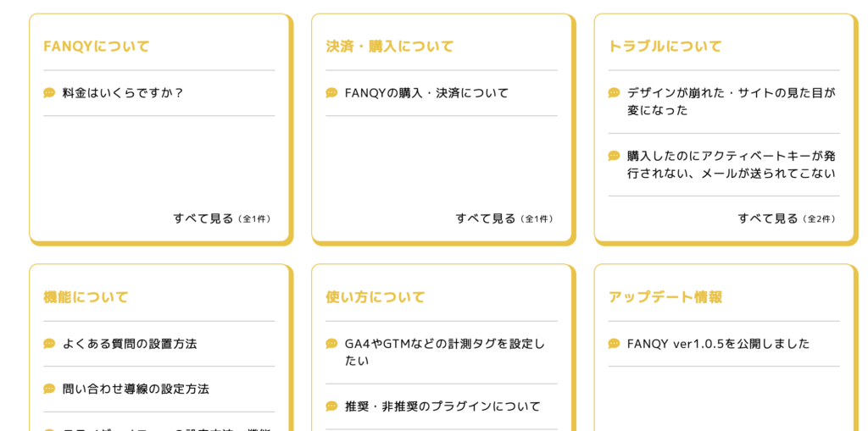Open デザインが崩れた・サイトの見た目が変になった article

coord(731,102)
